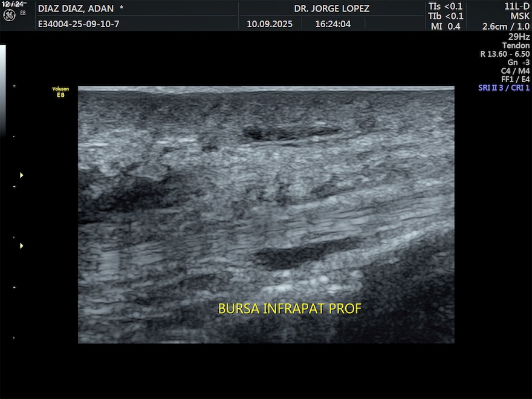Click the dark bursa above the annotation
Image resolution: width=532 pixels, height=399 pixels.
tap(296, 255)
